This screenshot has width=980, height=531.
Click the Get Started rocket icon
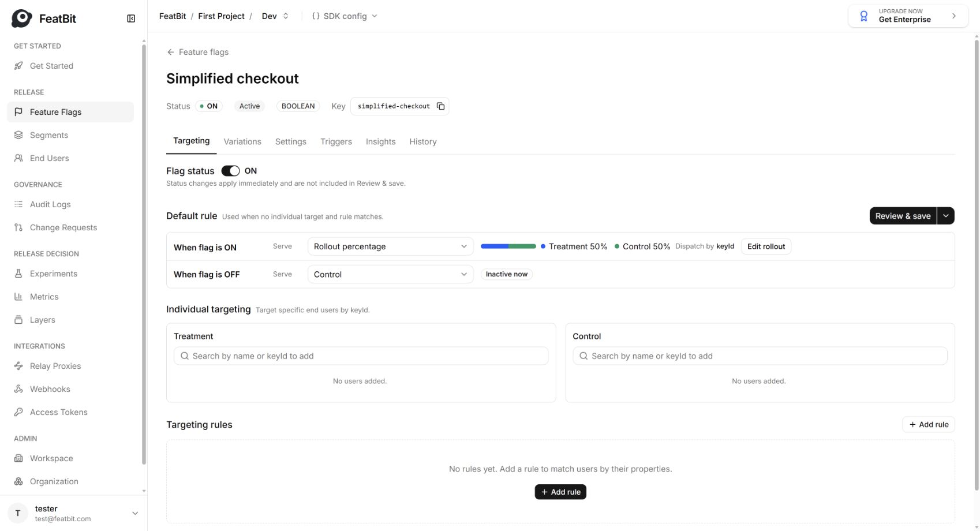click(18, 66)
